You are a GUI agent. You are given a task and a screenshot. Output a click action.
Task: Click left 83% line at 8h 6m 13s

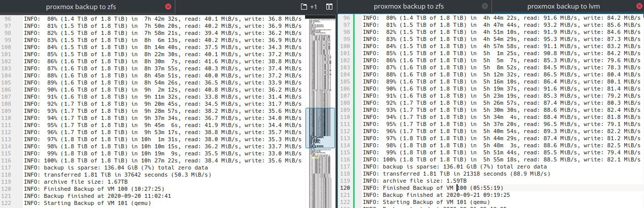click(163, 39)
